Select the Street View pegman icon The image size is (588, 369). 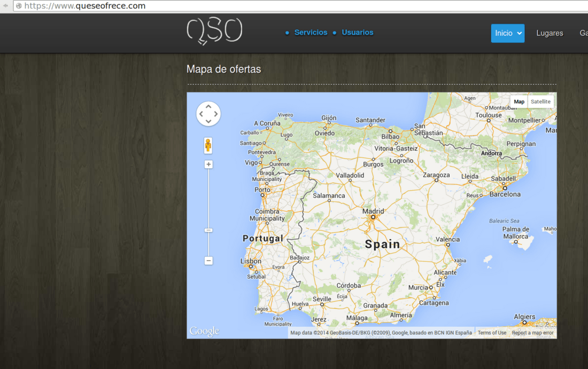208,145
